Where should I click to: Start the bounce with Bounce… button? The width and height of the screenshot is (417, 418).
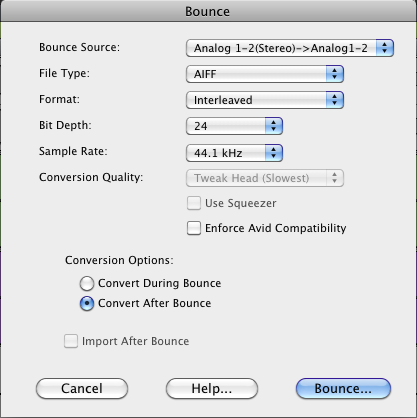tap(343, 389)
